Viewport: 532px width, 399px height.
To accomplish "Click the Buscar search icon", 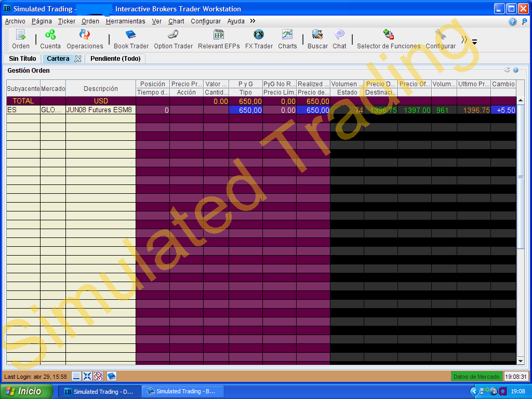I will click(x=317, y=39).
